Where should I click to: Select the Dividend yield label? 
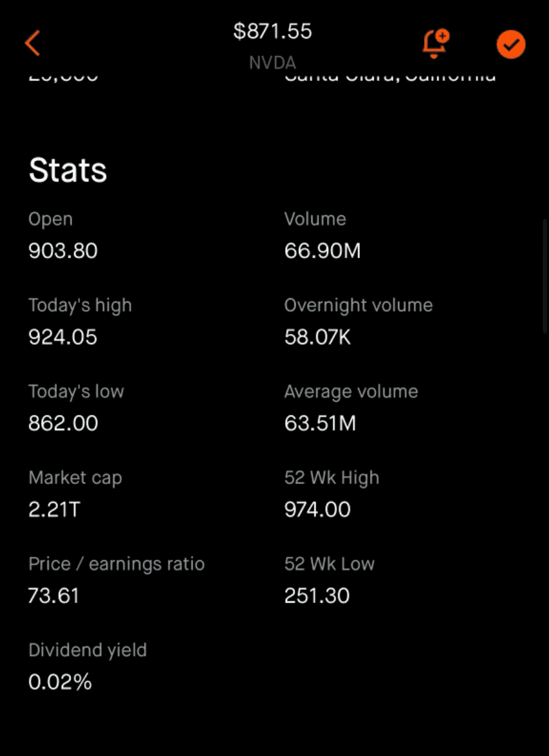click(x=87, y=650)
